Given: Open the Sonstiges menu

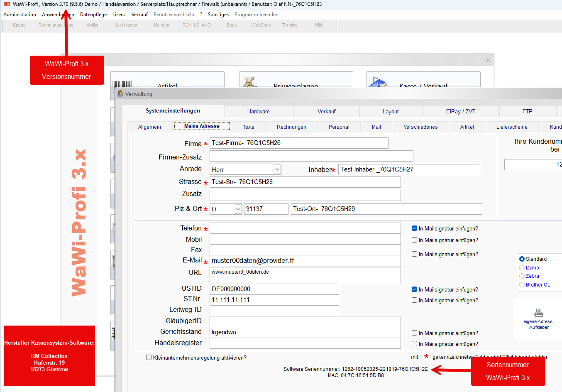Looking at the screenshot, I should point(218,15).
